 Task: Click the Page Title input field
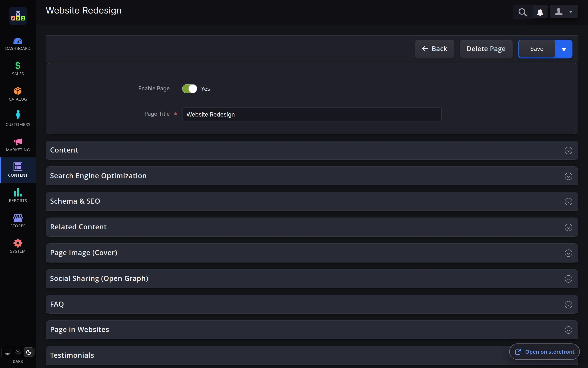coord(312,114)
